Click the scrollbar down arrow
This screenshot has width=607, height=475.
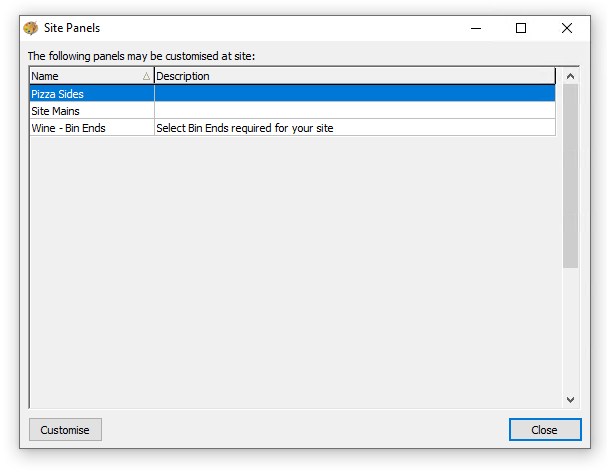click(571, 399)
